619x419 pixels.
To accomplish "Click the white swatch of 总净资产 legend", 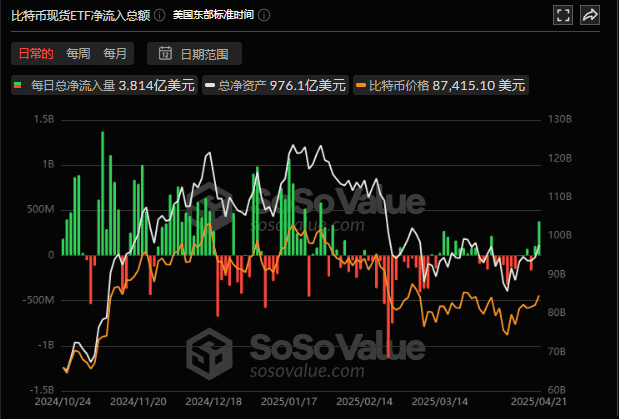I will 208,86.
